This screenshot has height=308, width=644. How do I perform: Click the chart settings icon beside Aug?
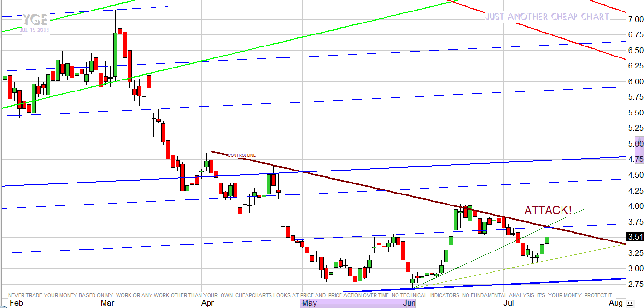(629, 303)
